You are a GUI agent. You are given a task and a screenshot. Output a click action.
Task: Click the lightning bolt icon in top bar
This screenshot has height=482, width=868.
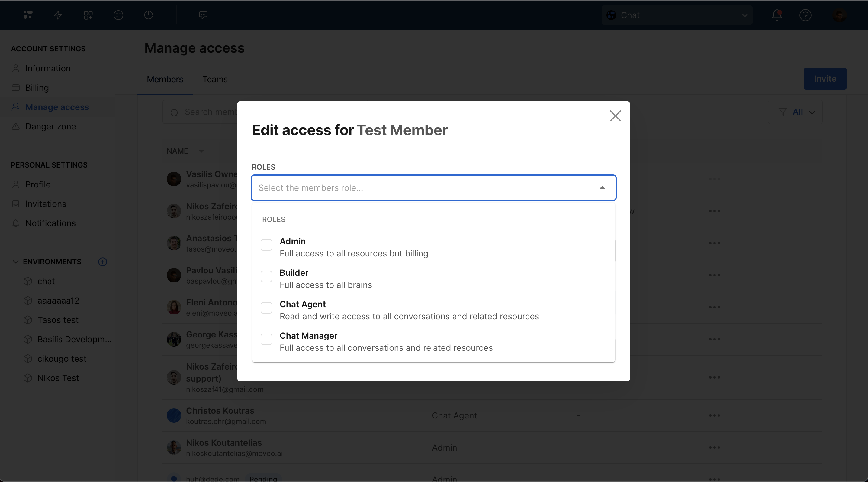coord(58,15)
